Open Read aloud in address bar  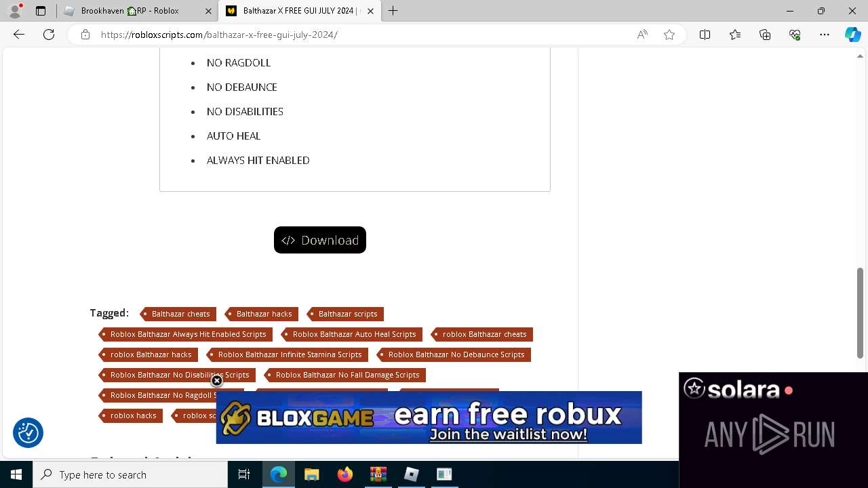coord(642,35)
